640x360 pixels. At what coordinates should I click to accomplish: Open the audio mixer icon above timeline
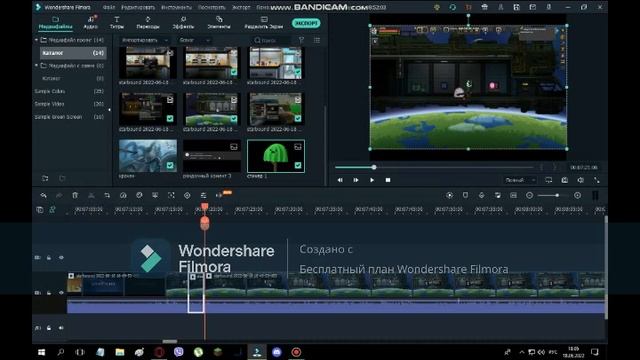(498, 196)
